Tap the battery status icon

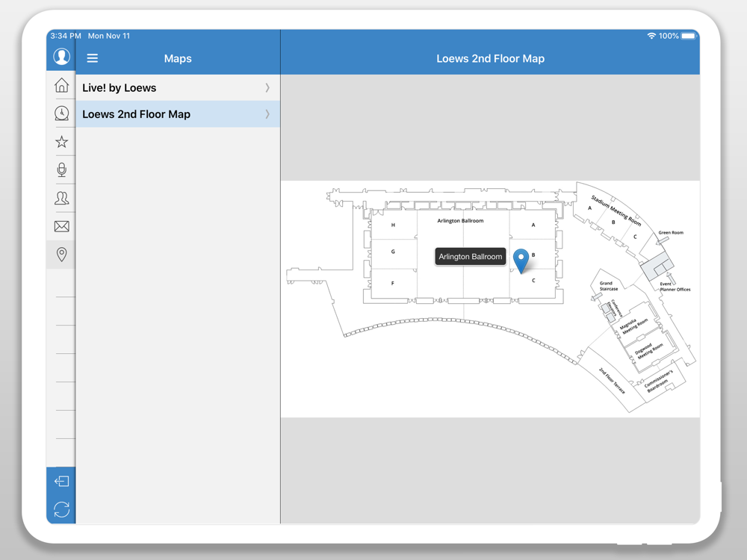tap(689, 36)
